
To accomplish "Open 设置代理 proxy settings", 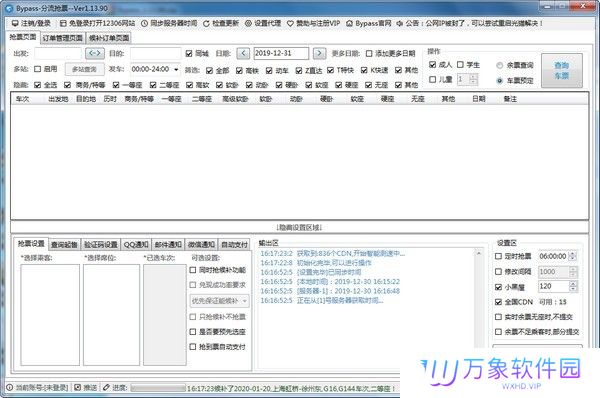I will (x=263, y=23).
